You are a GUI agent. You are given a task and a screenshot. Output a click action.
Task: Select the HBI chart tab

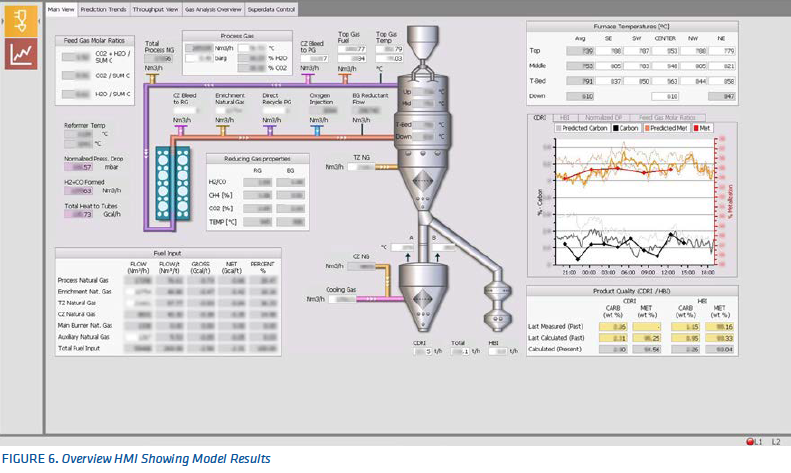(x=564, y=117)
